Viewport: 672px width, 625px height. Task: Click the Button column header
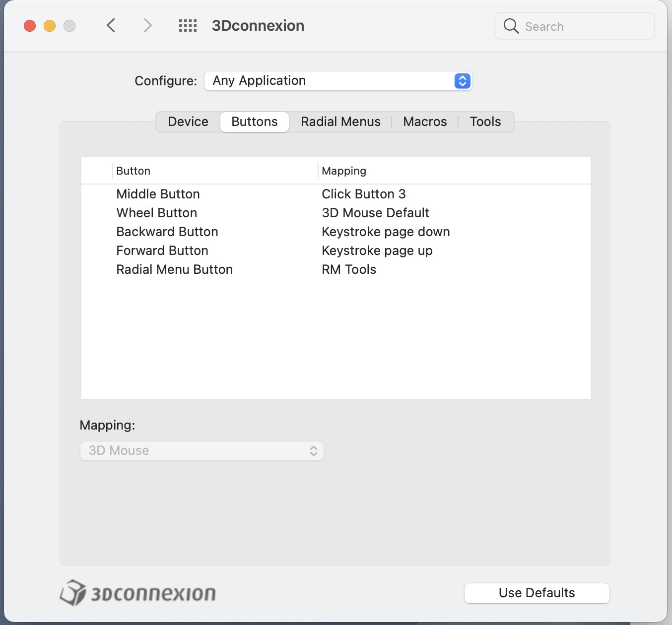(215, 171)
